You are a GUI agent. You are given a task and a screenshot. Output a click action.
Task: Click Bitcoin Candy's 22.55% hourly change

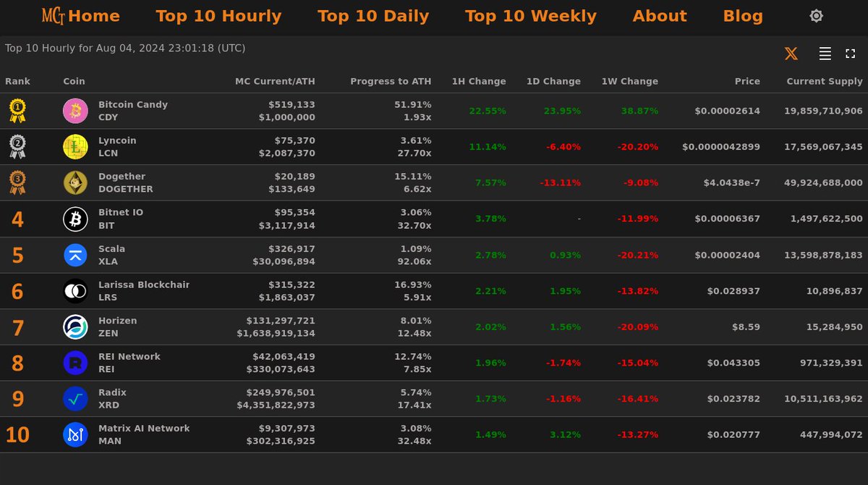click(488, 111)
